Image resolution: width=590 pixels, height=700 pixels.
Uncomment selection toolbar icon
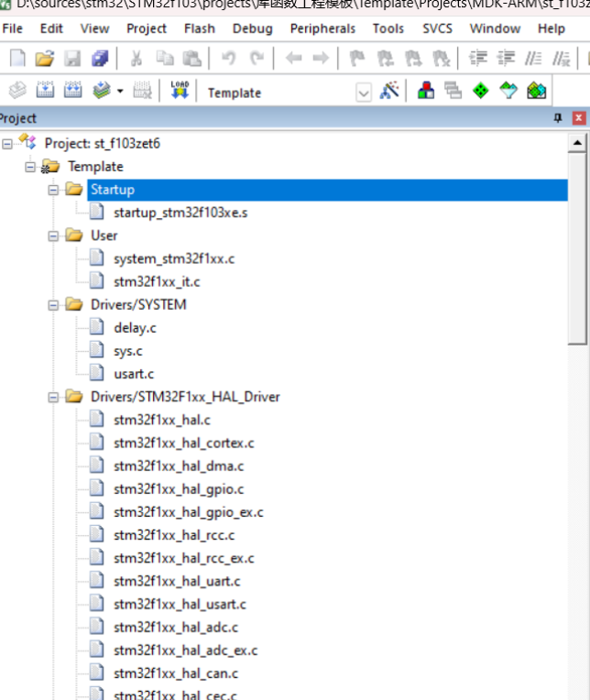click(561, 58)
